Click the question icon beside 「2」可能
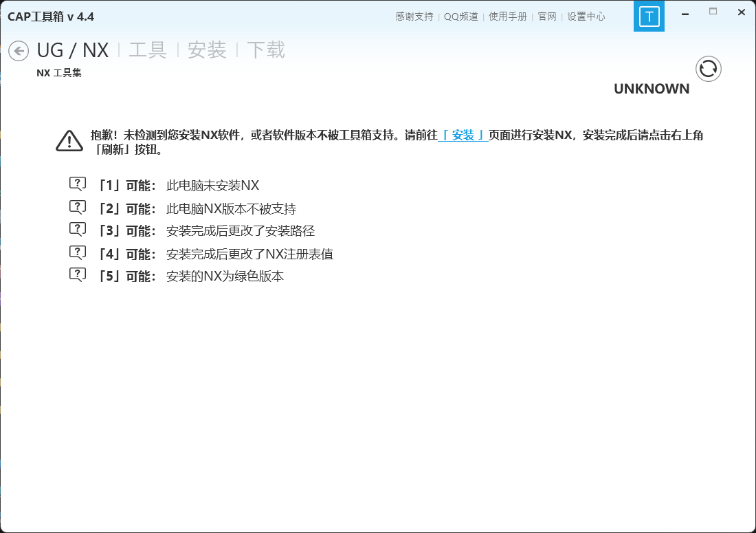The width and height of the screenshot is (756, 533). tap(77, 206)
